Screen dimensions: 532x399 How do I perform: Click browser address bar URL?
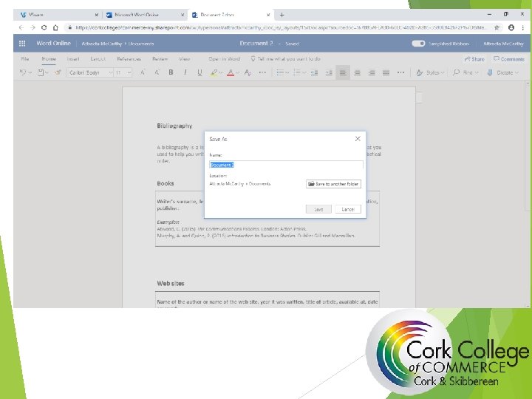[281, 27]
